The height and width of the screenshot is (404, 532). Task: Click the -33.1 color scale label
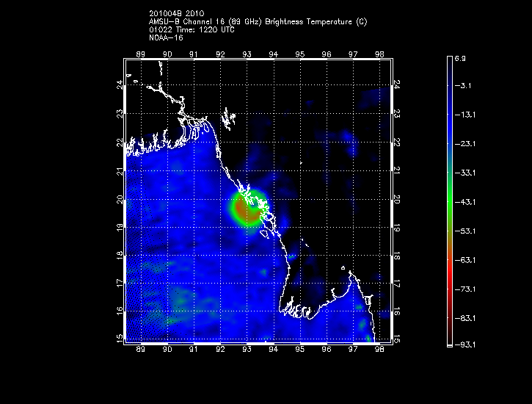(464, 173)
